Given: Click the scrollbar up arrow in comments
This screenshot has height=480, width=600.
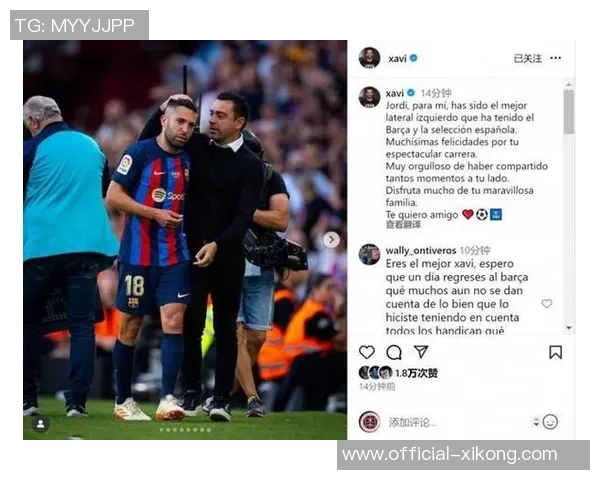Looking at the screenshot, I should [569, 84].
